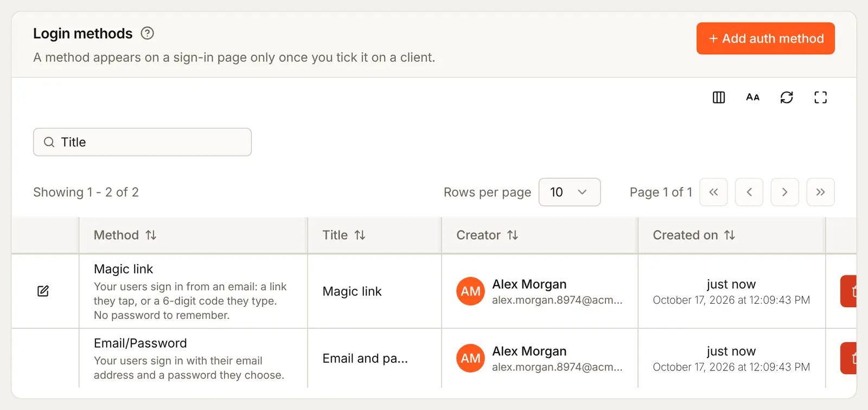Jump to the last page
This screenshot has width=868, height=410.
[x=820, y=192]
